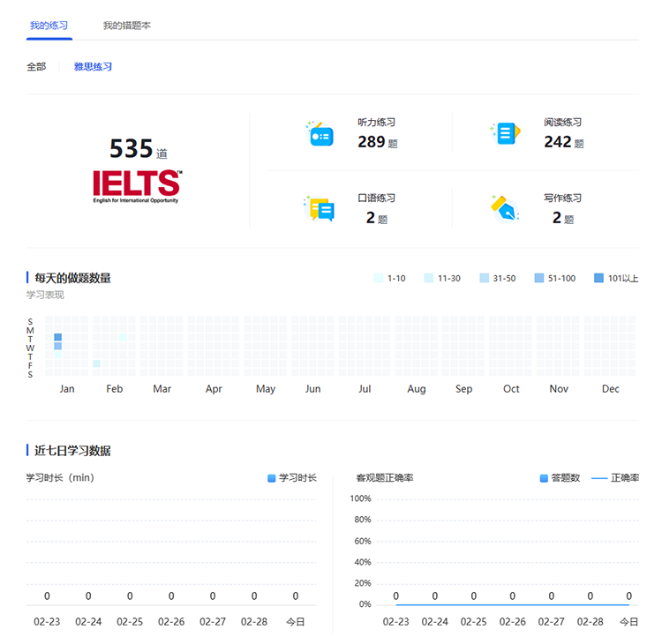The width and height of the screenshot is (662, 644).
Task: Click the 242 reading count
Action: (x=558, y=142)
